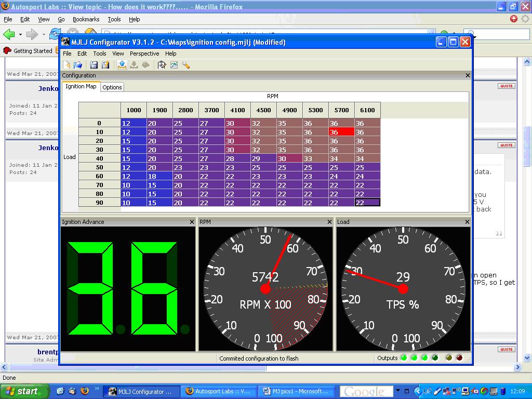Open the Tools menu in MJLJ Configurator
The image size is (532, 399).
(100, 54)
